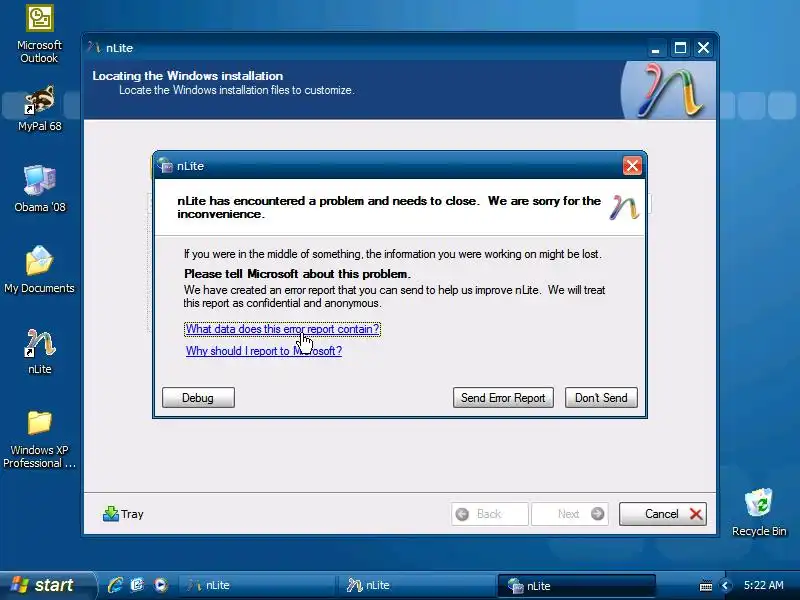Click the Internet Explorer quick launch icon
Viewport: 800px width, 600px height.
[115, 585]
